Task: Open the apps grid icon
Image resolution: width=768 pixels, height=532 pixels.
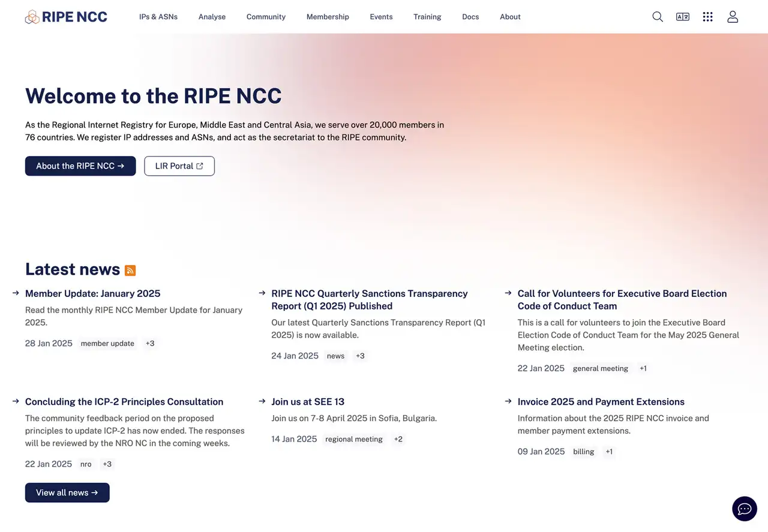Action: click(707, 17)
